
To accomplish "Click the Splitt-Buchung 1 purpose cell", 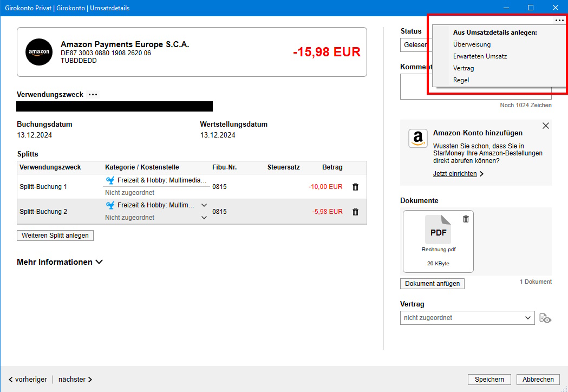I will 43,187.
